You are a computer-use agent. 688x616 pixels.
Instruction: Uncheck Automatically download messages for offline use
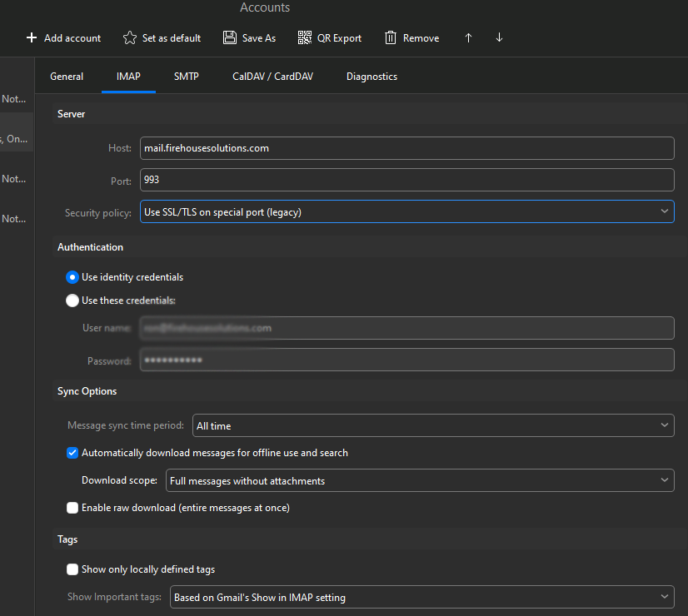pyautogui.click(x=72, y=453)
